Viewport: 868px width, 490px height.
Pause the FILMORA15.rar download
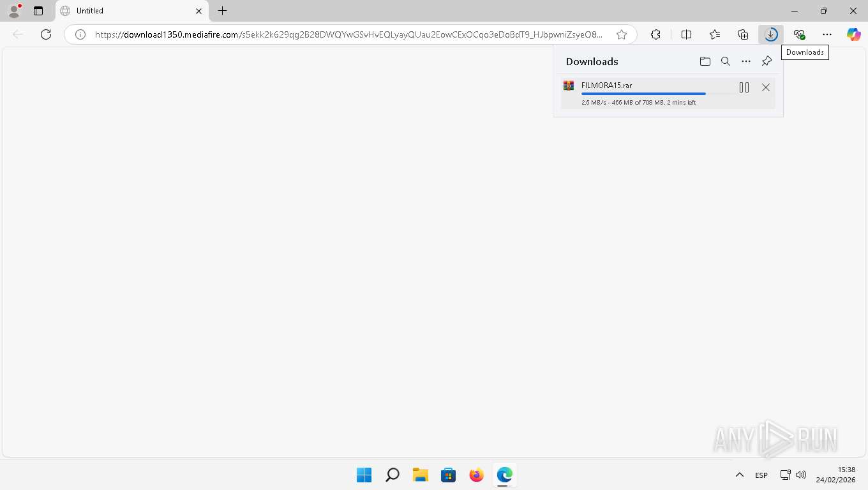coord(744,87)
